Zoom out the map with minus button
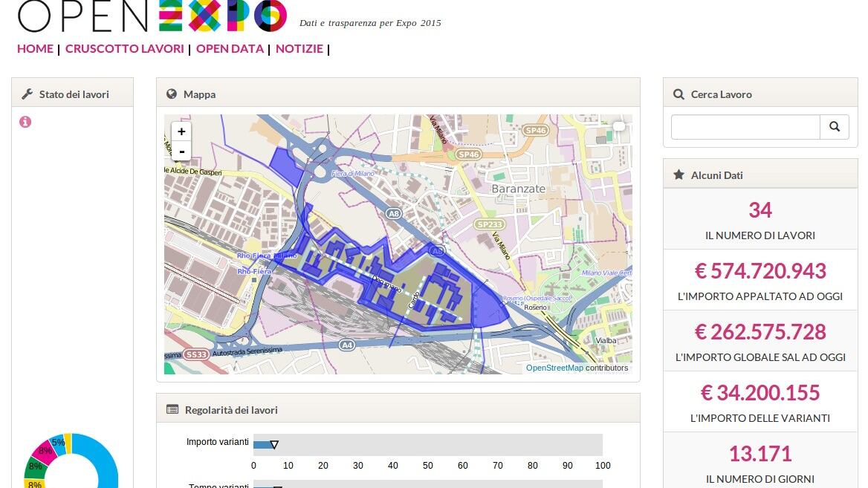The height and width of the screenshot is (488, 868). click(x=181, y=151)
